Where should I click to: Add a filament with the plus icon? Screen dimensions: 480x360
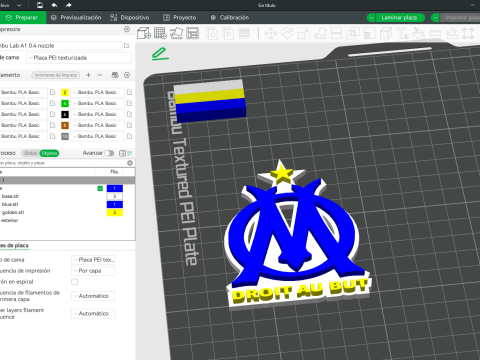click(88, 75)
